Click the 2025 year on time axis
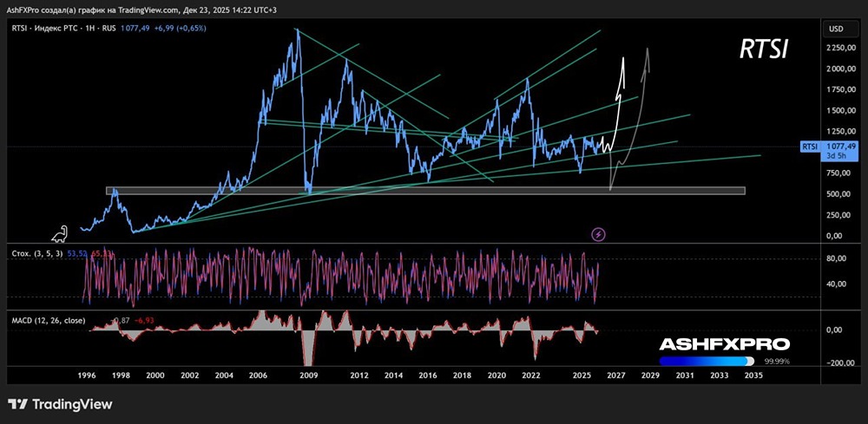 coord(582,375)
